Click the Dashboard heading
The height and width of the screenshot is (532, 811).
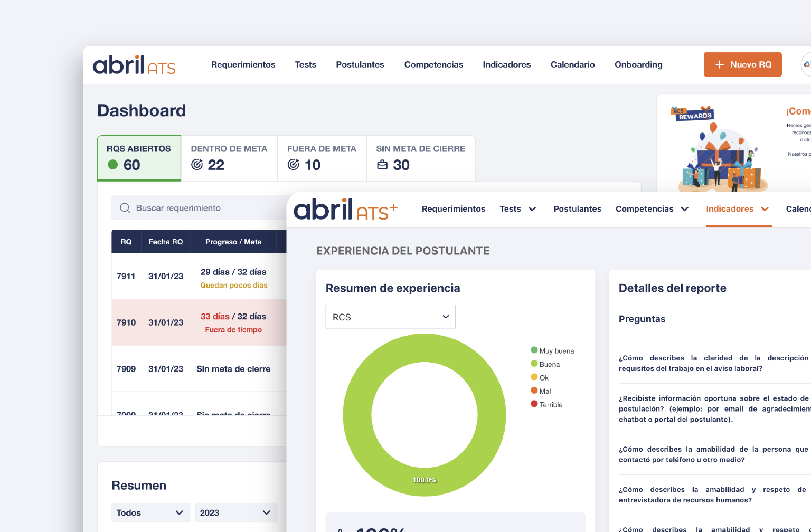(142, 110)
